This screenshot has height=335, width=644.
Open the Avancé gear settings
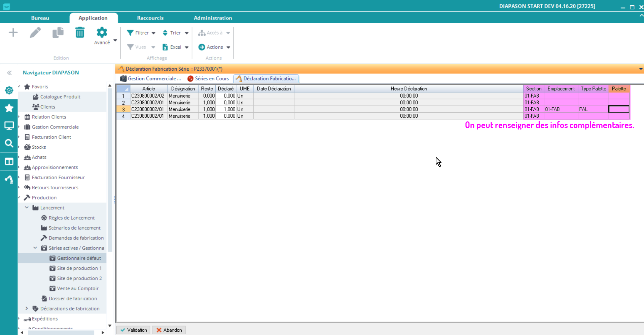pyautogui.click(x=102, y=36)
